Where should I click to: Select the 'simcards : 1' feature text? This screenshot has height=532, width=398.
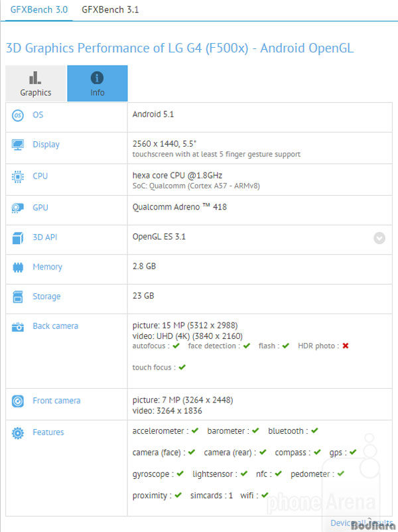212,496
